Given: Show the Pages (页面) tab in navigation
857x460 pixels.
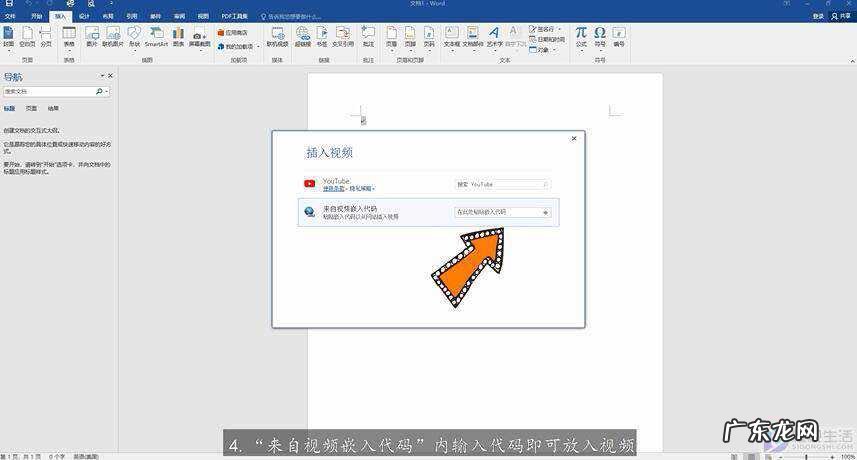Looking at the screenshot, I should tap(32, 109).
